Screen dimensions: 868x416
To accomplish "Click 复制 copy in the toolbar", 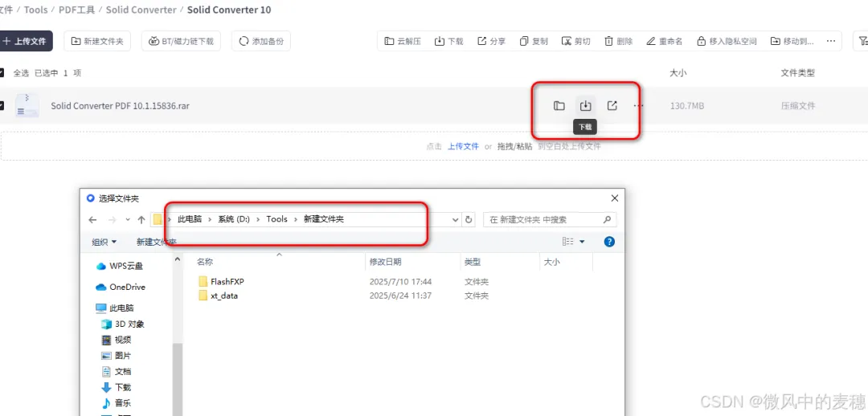I will pyautogui.click(x=534, y=41).
